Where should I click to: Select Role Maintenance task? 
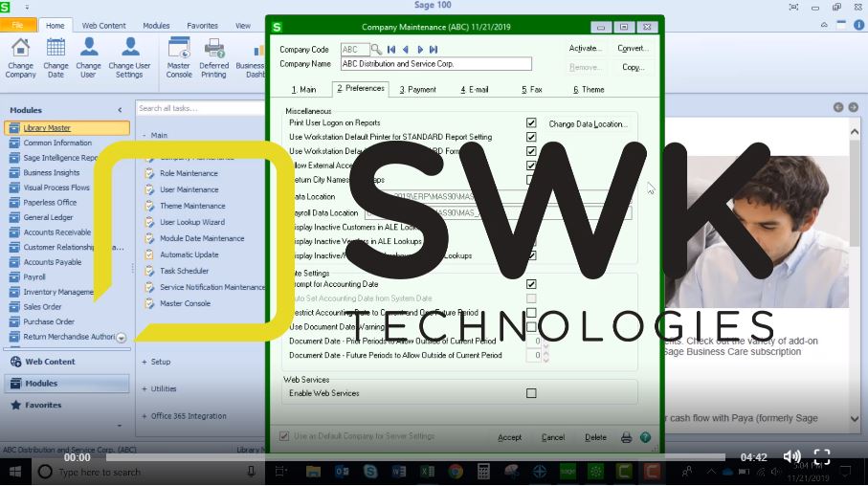189,173
